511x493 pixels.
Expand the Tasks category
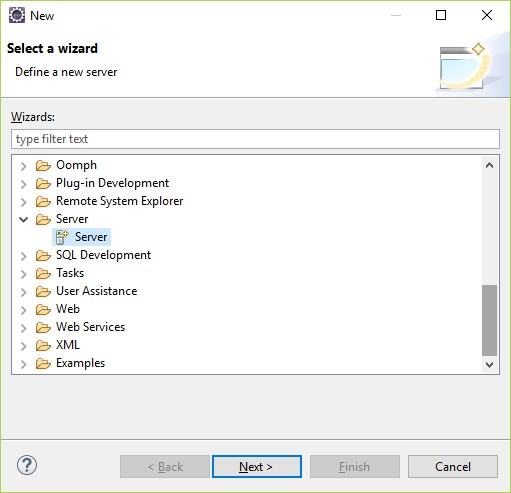point(23,274)
